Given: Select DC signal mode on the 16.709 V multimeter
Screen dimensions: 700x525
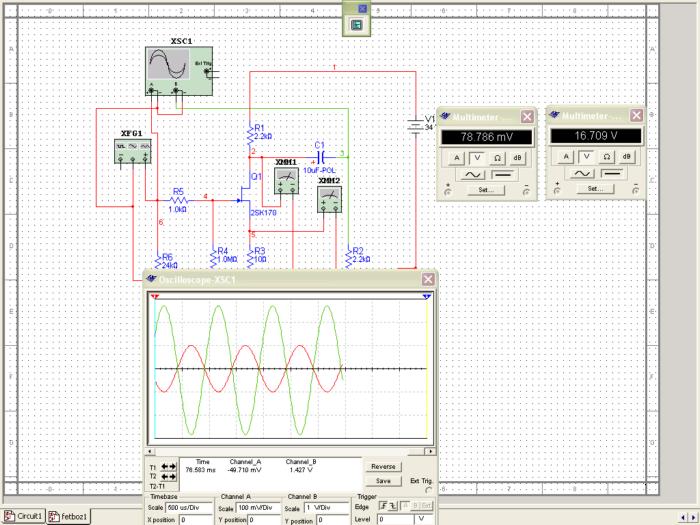Looking at the screenshot, I should [x=612, y=174].
